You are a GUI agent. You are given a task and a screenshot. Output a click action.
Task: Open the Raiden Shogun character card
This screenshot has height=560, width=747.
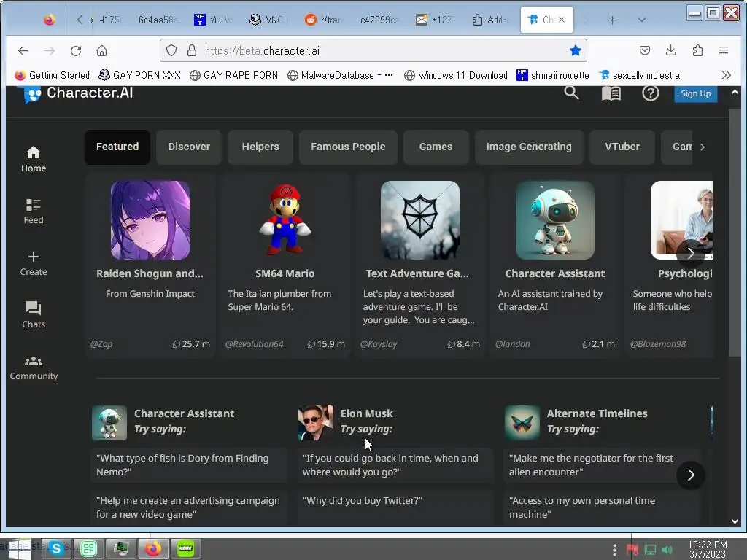click(150, 265)
